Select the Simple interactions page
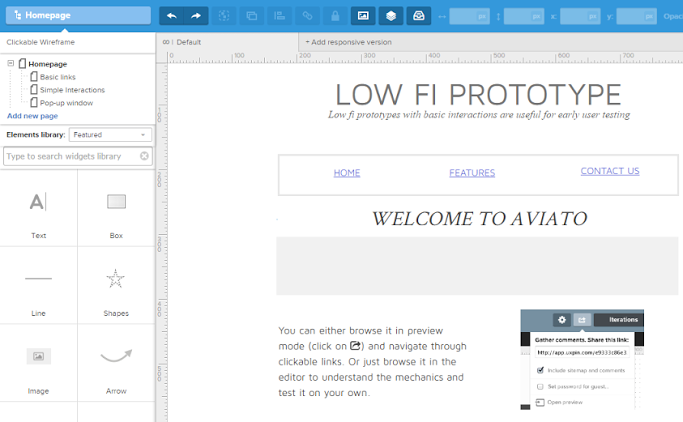The height and width of the screenshot is (422, 683). pyautogui.click(x=72, y=90)
